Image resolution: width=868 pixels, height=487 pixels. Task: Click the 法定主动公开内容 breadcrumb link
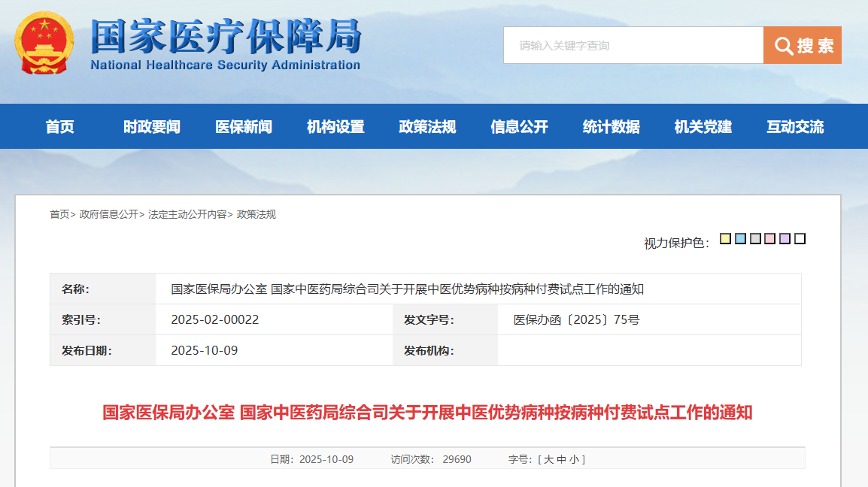(187, 214)
